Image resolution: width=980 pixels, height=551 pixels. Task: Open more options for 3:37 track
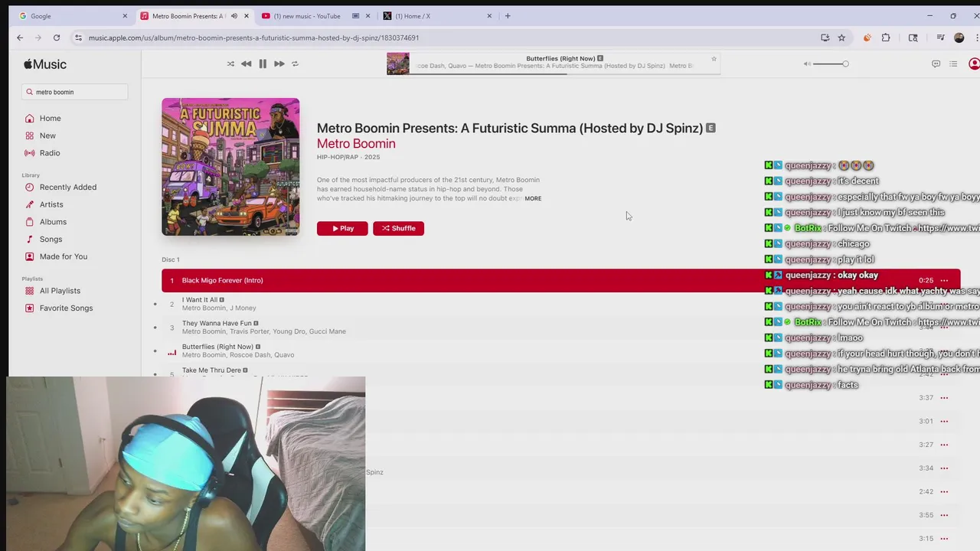click(x=944, y=398)
